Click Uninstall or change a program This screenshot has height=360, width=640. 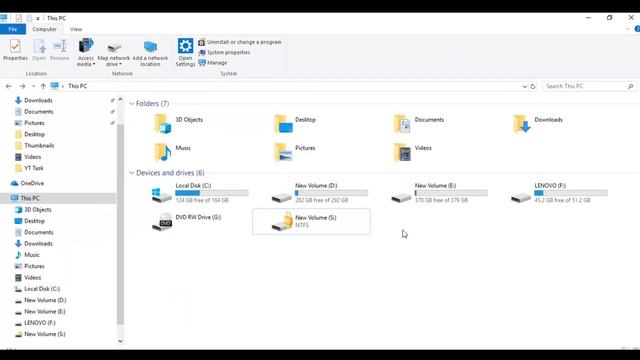click(240, 42)
